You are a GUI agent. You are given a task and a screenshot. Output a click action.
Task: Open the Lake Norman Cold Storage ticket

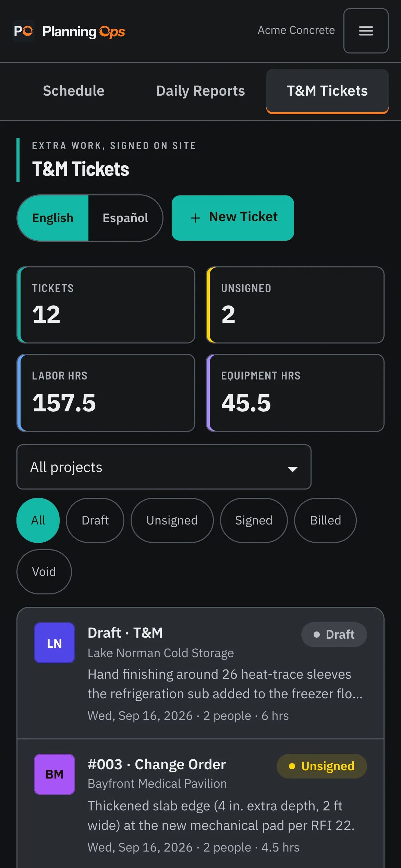click(x=200, y=673)
